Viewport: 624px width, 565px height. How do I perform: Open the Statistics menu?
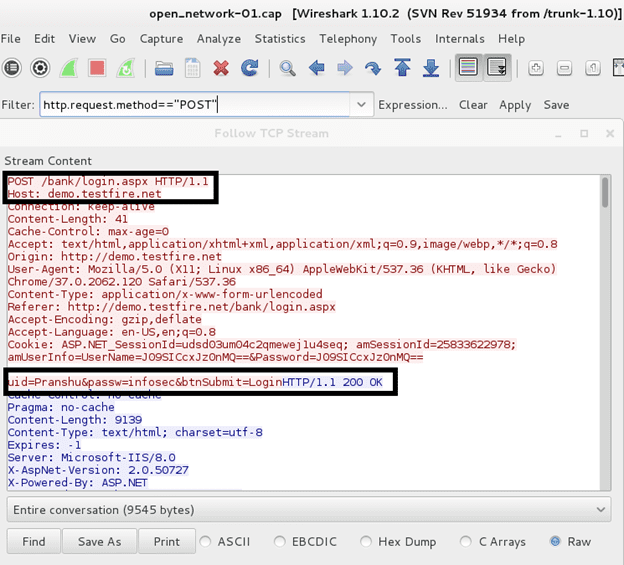pyautogui.click(x=279, y=38)
